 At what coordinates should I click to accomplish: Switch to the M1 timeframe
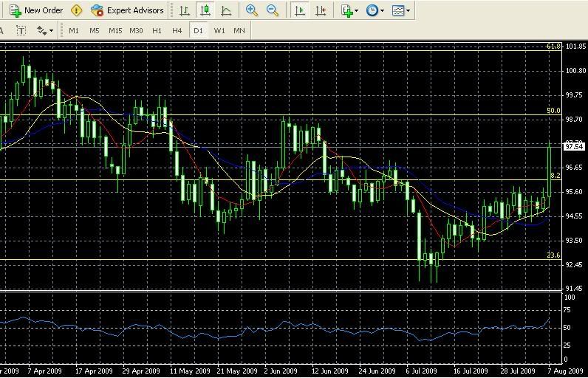tap(74, 30)
